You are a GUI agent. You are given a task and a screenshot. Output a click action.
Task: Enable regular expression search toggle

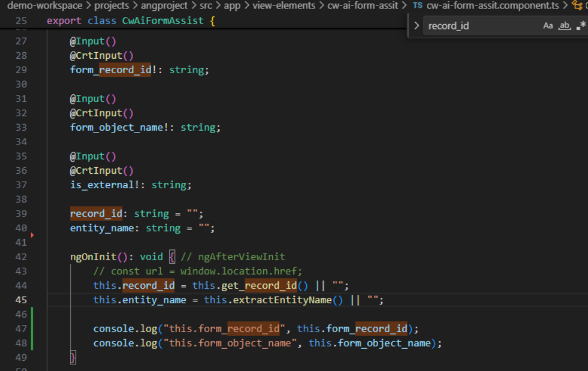(581, 25)
